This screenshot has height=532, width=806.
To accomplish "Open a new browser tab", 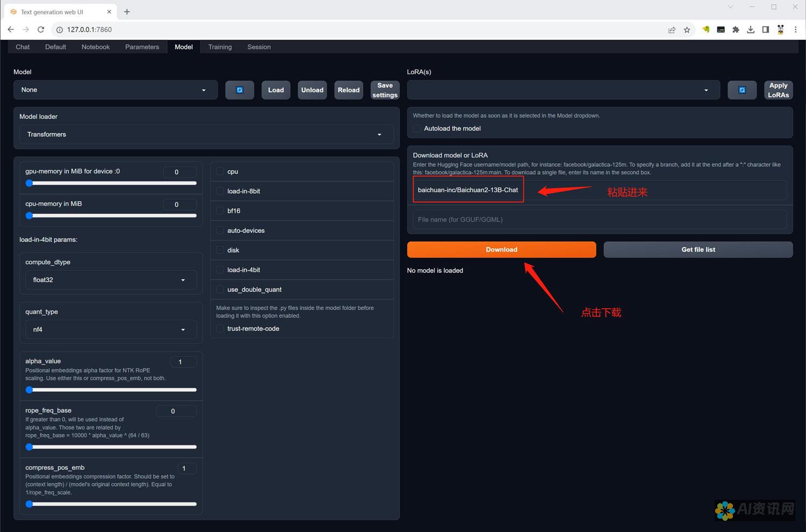I will click(x=127, y=12).
